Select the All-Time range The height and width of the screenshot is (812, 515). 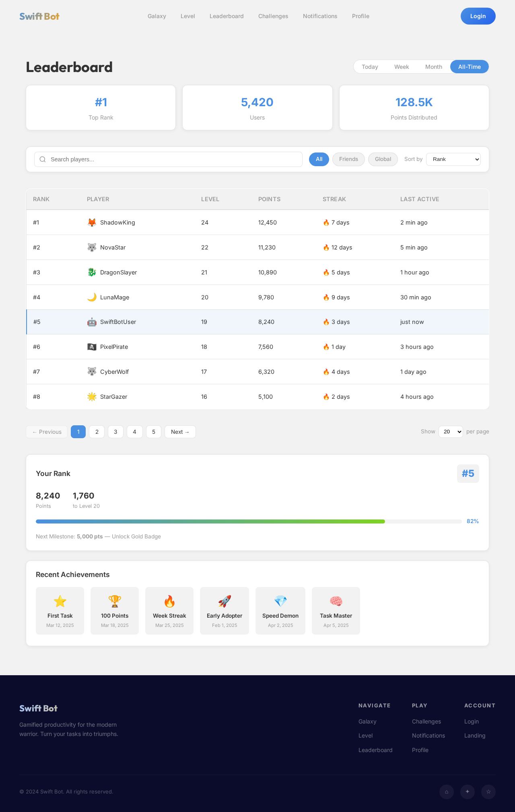coord(470,67)
